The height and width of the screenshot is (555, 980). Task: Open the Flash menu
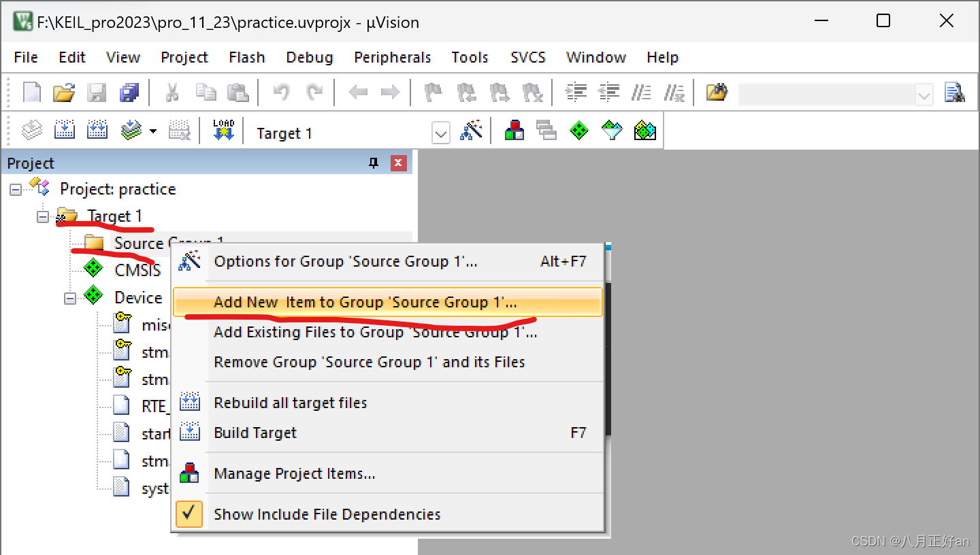click(x=247, y=57)
